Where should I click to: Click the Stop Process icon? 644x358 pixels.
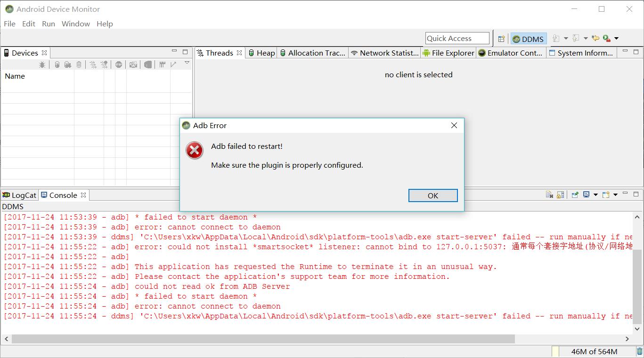[x=118, y=65]
